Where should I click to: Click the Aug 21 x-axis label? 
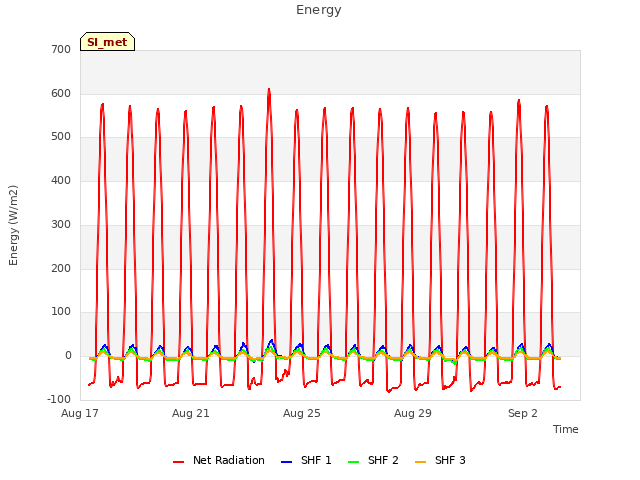pos(191,413)
